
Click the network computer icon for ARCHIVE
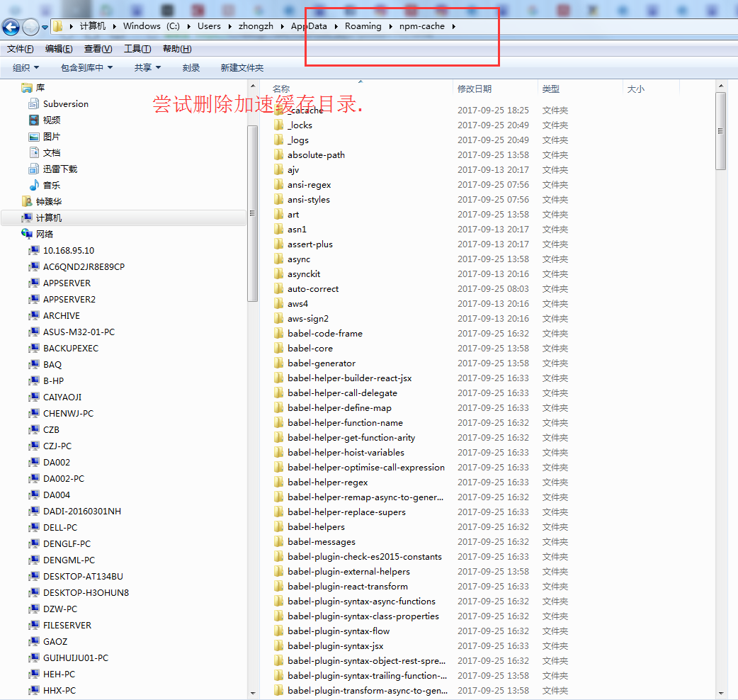click(x=33, y=315)
